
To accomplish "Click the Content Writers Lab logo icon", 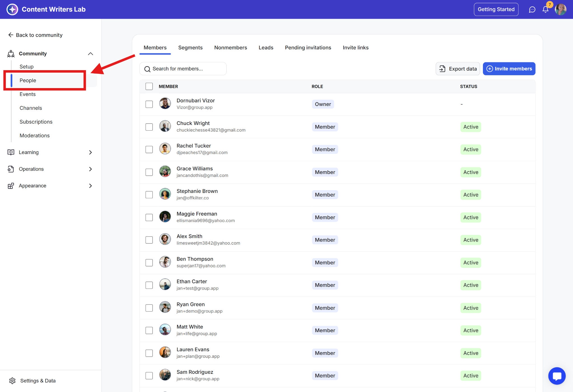I will (12, 10).
